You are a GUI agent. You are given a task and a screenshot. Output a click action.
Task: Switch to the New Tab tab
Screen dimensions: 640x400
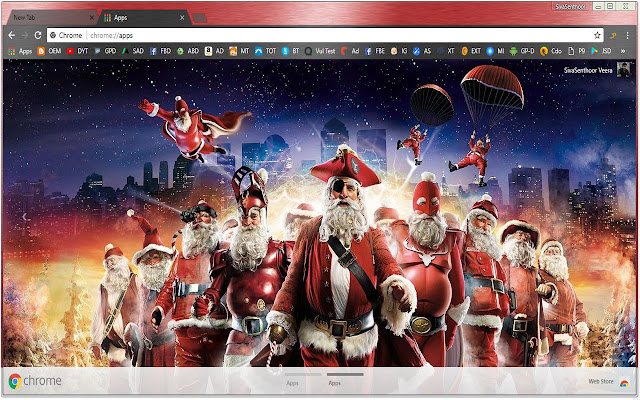click(x=51, y=18)
